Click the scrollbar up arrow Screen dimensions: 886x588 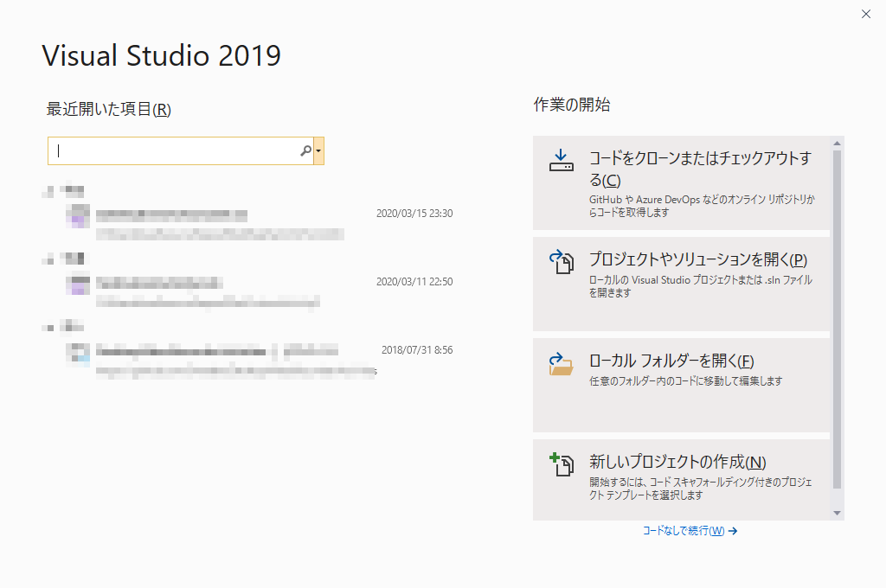click(837, 144)
